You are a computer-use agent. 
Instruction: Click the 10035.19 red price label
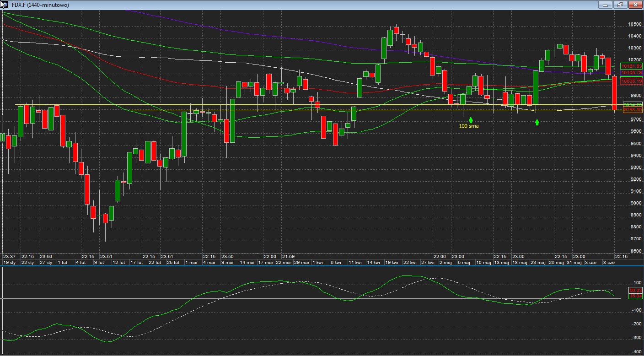pyautogui.click(x=631, y=81)
